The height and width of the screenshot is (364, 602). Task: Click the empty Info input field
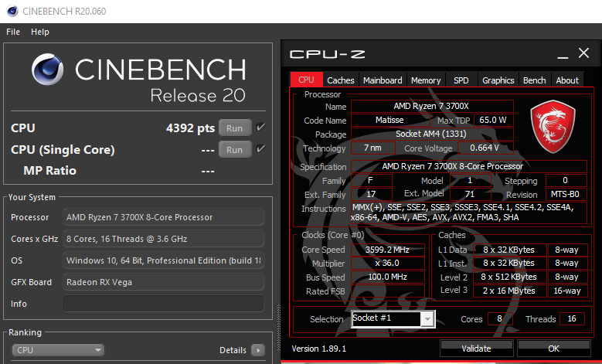click(163, 303)
